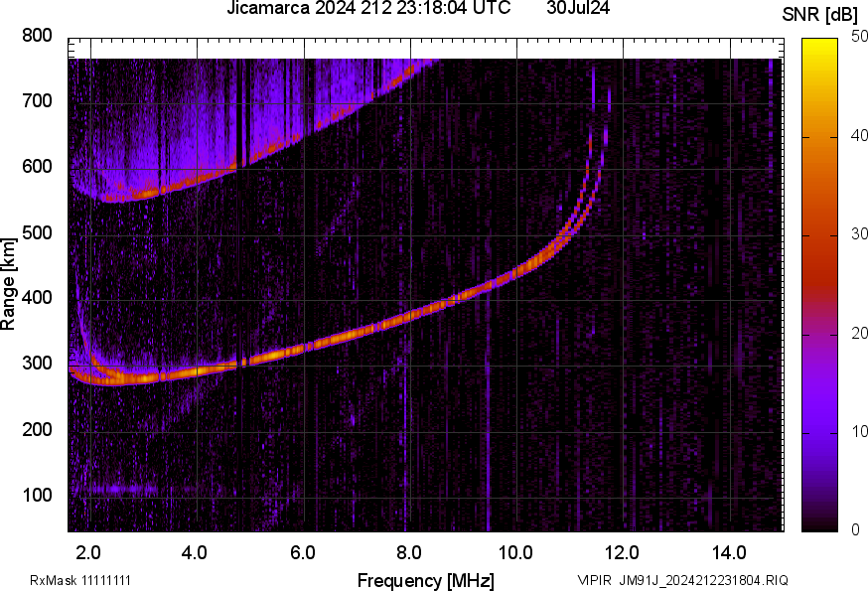Click the main F-layer echo trace near 8 MHz
The width and height of the screenshot is (868, 591).
click(411, 317)
